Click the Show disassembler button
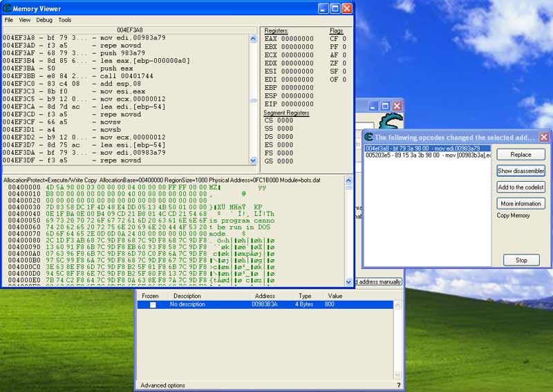The image size is (553, 392). (521, 171)
